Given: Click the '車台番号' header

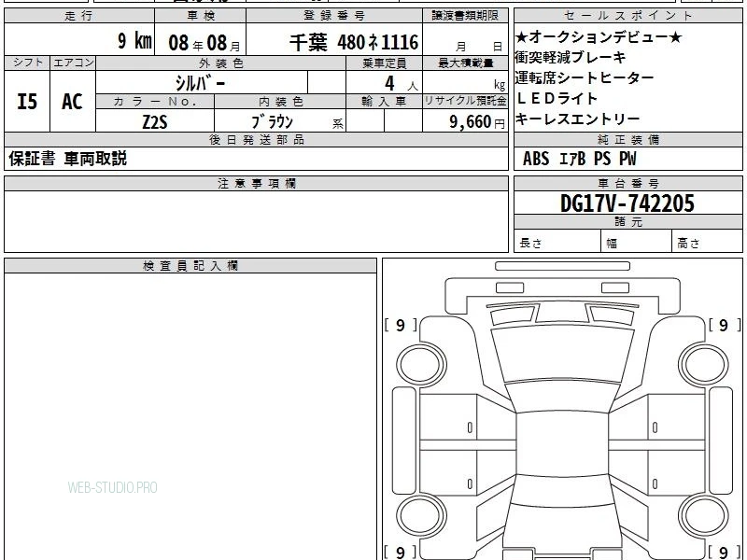Looking at the screenshot, I should [628, 184].
